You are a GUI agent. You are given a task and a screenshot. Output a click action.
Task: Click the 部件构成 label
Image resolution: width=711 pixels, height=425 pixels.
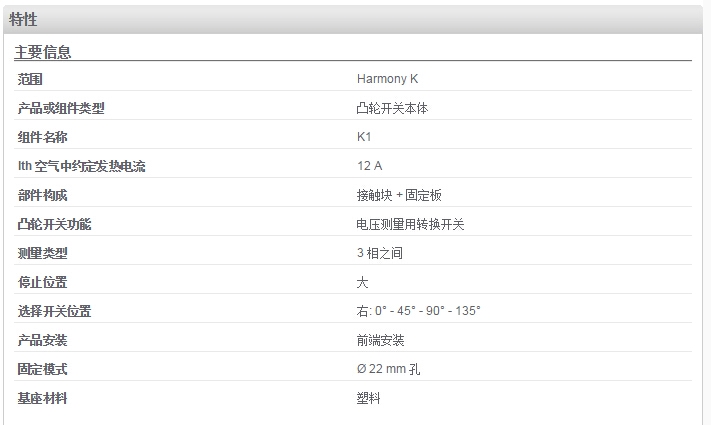pos(43,195)
